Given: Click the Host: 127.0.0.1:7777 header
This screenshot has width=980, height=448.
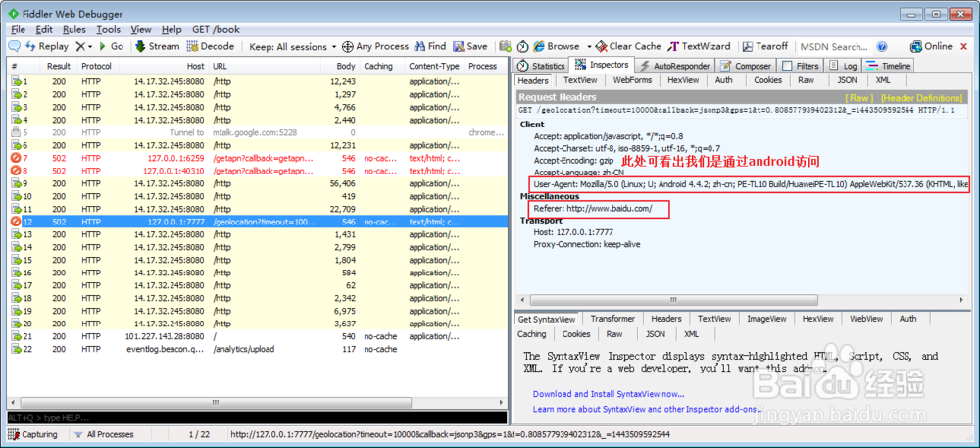Looking at the screenshot, I should [x=573, y=232].
